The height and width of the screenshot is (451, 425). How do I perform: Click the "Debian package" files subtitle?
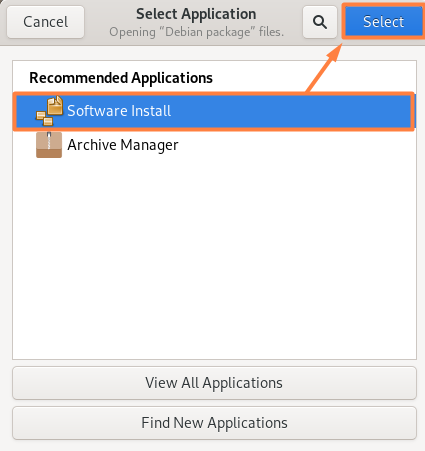(197, 32)
